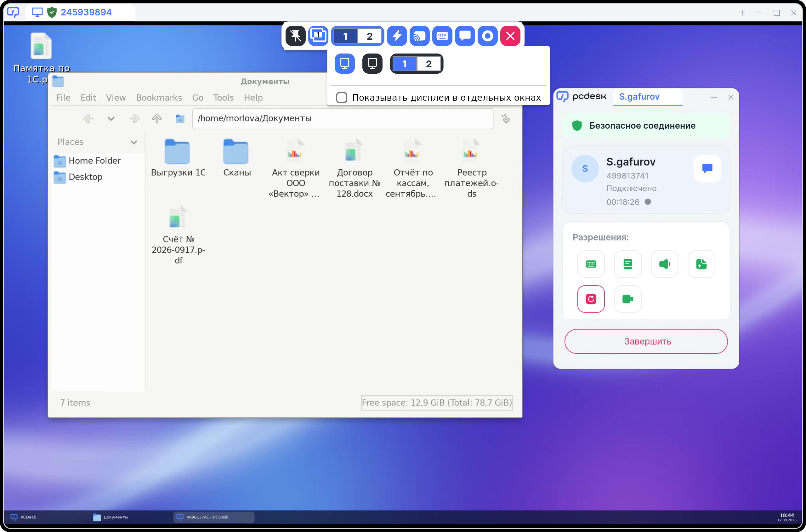Toggle the video camera permission
This screenshot has width=806, height=532.
click(627, 299)
